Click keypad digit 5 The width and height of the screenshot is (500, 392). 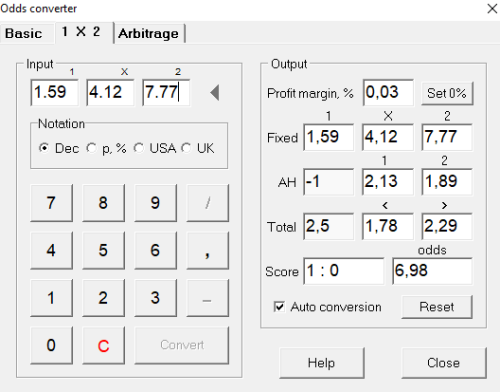pyautogui.click(x=103, y=251)
